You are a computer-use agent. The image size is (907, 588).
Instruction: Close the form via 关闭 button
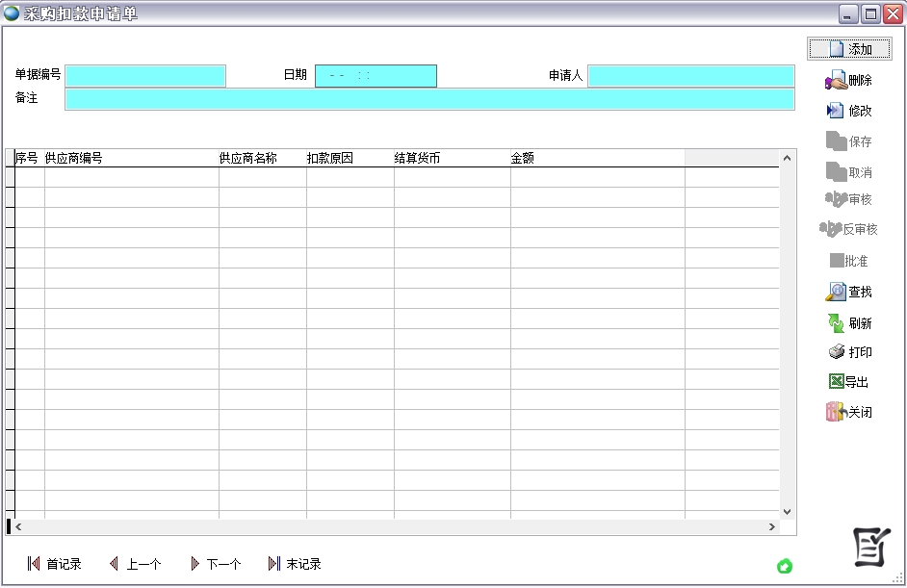tap(849, 412)
